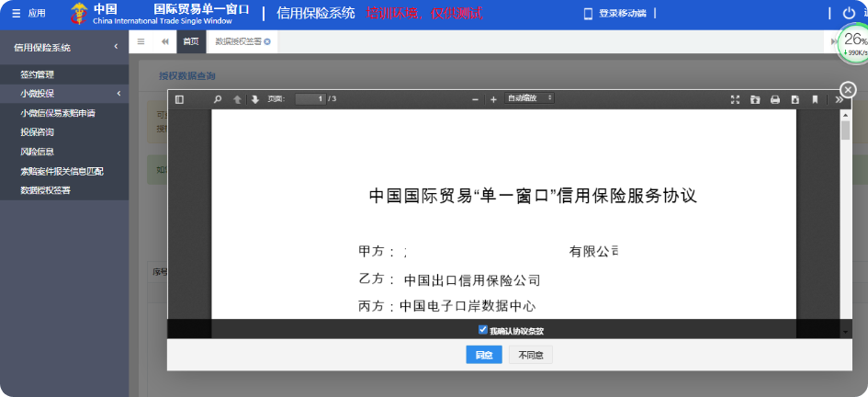Close the agreement dialog with X
Viewport: 868px width, 397px height.
(x=848, y=89)
